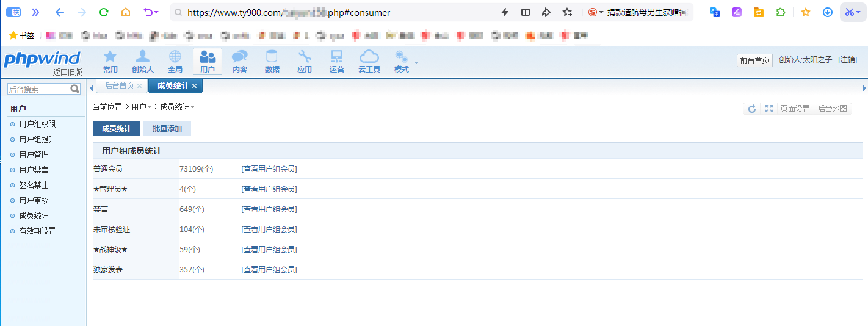The height and width of the screenshot is (326, 868).
Task: Open 用户禁言 in the sidebar
Action: click(x=34, y=170)
